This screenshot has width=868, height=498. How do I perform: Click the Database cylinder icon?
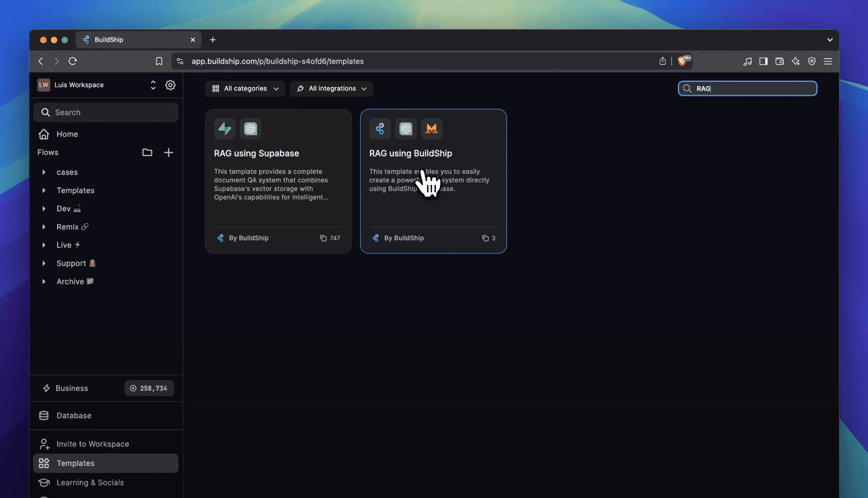44,415
